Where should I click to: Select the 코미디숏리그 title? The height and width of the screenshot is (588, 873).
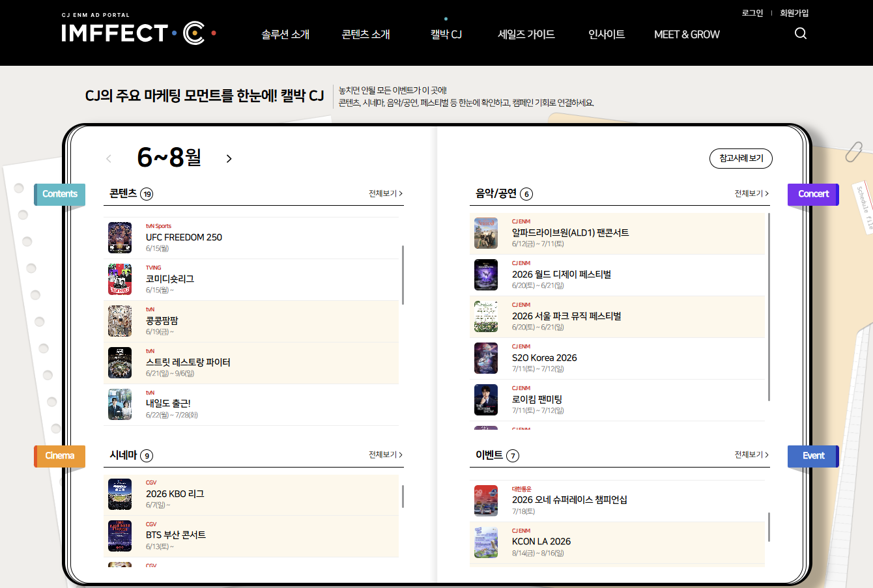[170, 279]
